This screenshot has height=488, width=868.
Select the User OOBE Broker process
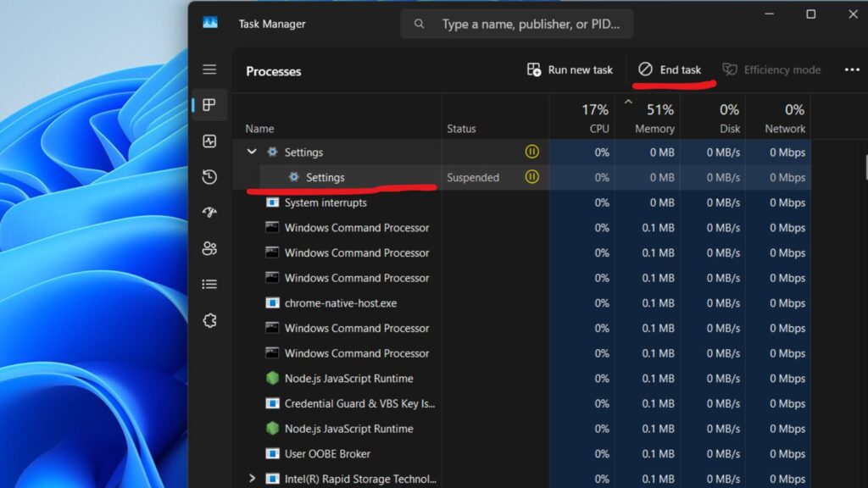coord(521,454)
